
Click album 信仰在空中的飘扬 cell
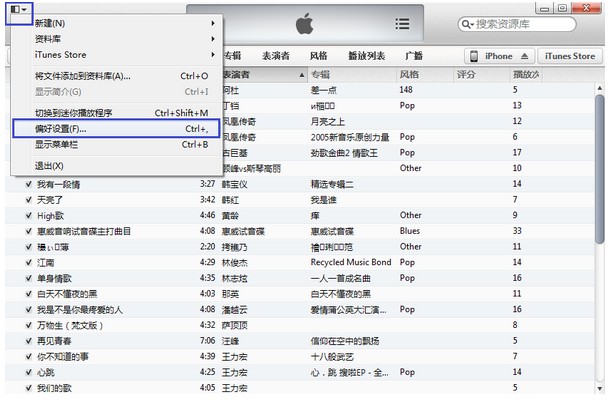pos(345,341)
